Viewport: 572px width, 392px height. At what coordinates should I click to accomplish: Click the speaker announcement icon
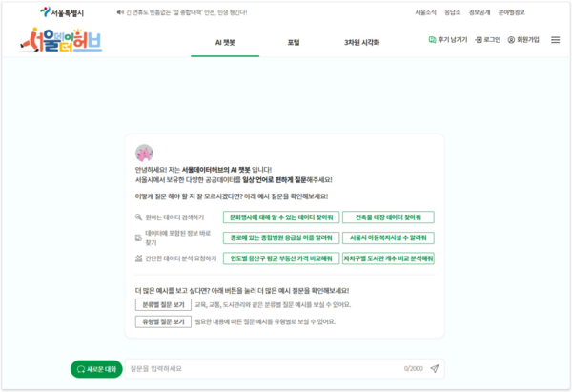pyautogui.click(x=118, y=13)
